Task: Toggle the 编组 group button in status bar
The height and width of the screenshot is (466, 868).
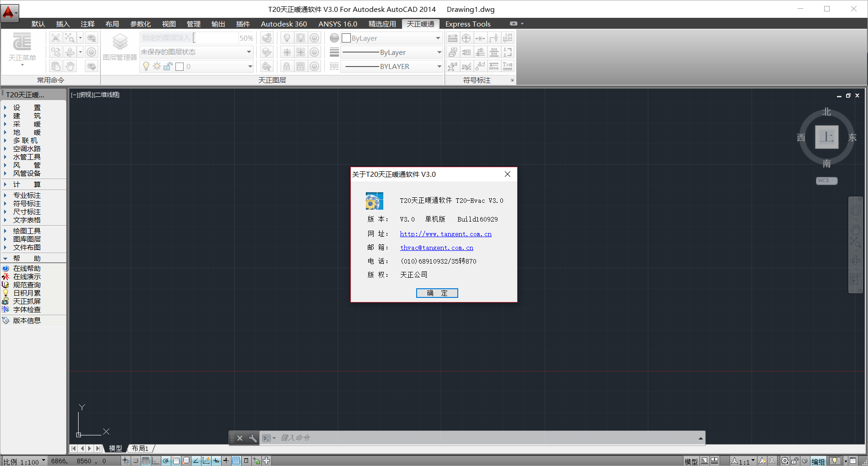Action: pyautogui.click(x=818, y=461)
